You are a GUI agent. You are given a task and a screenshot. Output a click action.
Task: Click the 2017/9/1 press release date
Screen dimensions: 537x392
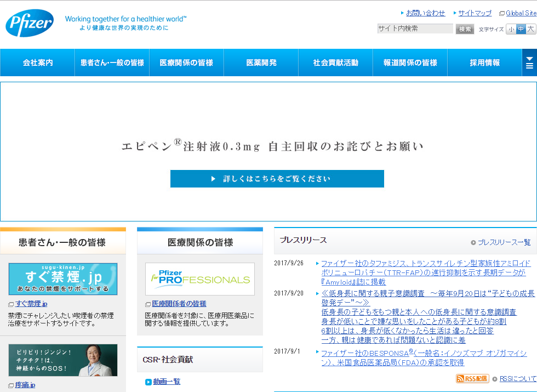click(x=287, y=351)
